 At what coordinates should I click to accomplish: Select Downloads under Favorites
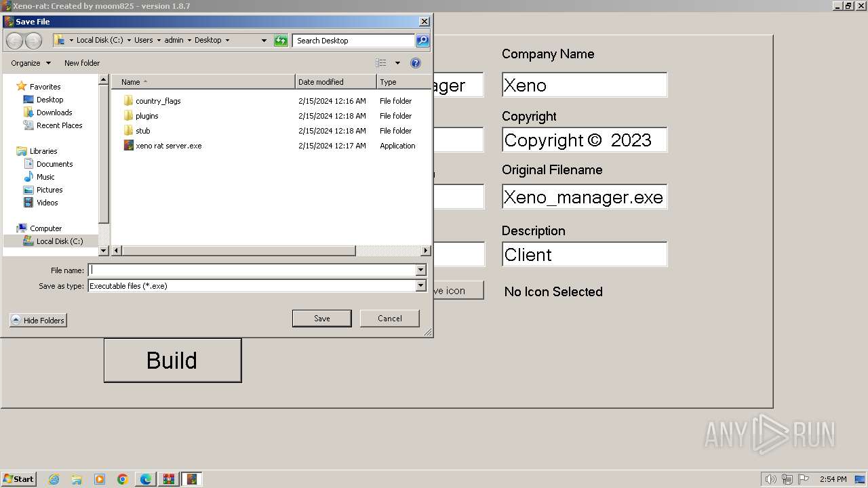(x=54, y=113)
